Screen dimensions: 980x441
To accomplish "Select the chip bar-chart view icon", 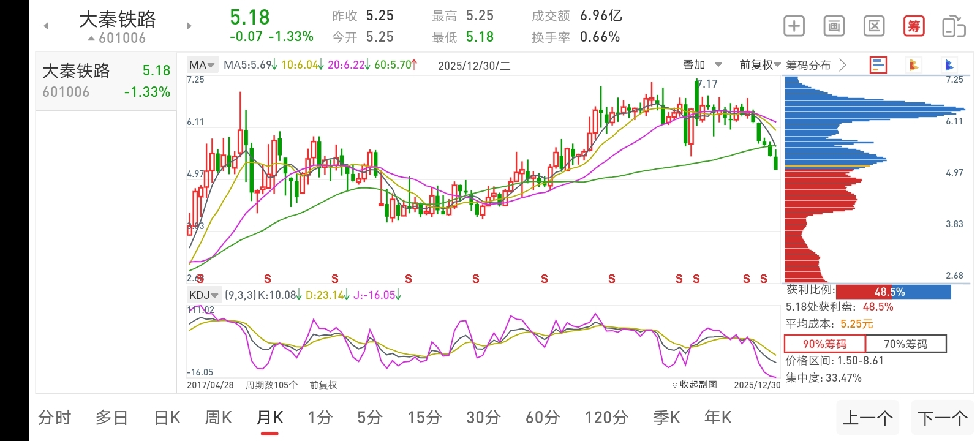I will click(x=878, y=65).
